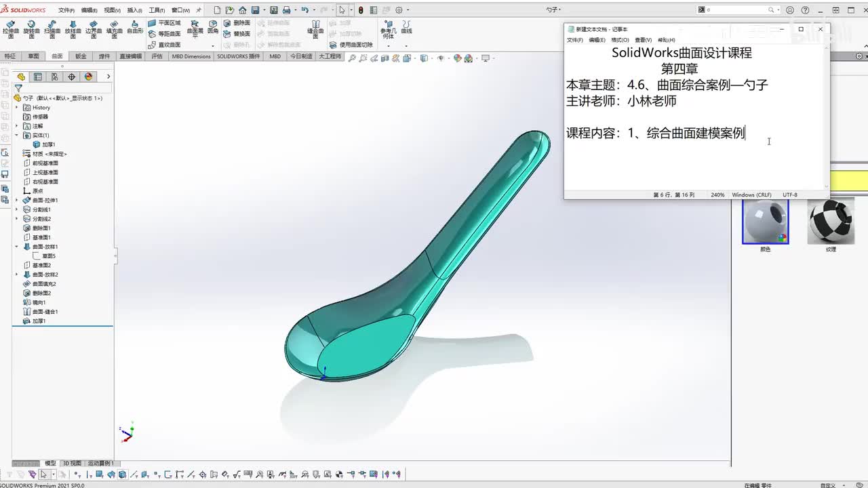Open the 插入 menu in SolidWorks
868x488 pixels.
(135, 10)
